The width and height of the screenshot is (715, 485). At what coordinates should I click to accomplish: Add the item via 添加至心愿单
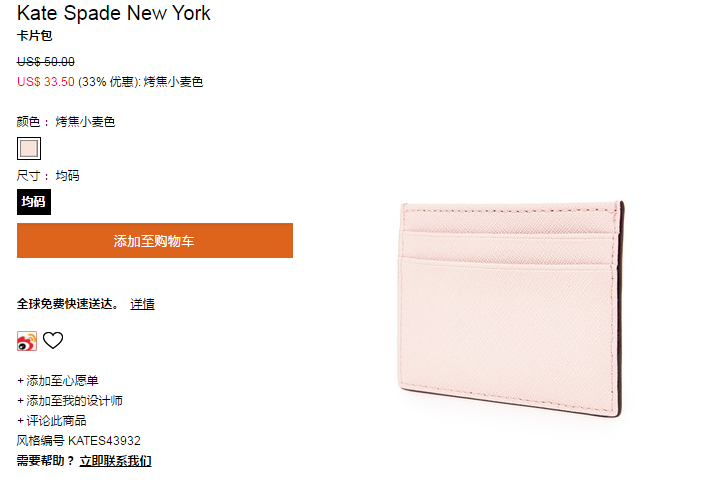tap(57, 381)
